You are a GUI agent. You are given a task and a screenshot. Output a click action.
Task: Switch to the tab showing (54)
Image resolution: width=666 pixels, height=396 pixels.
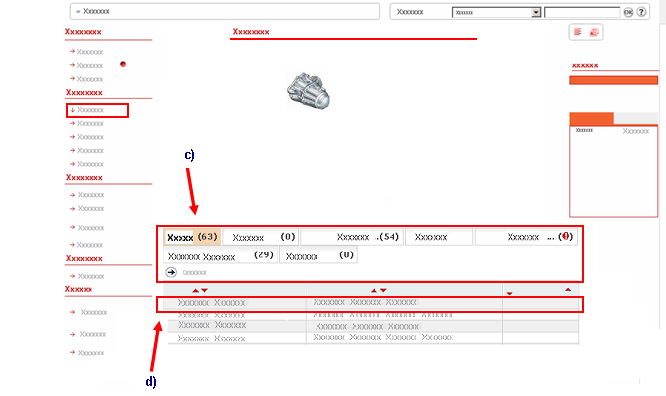[352, 237]
